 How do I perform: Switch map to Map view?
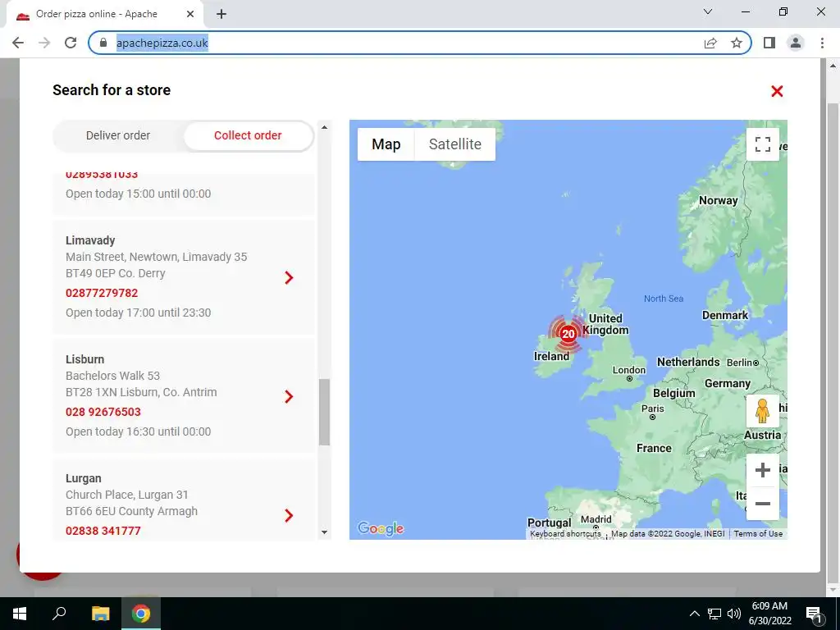386,144
